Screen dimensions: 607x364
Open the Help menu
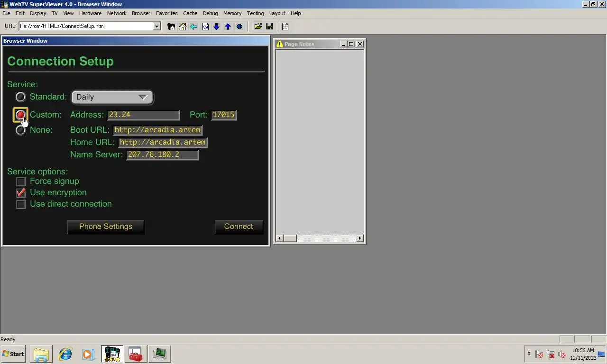pyautogui.click(x=295, y=13)
